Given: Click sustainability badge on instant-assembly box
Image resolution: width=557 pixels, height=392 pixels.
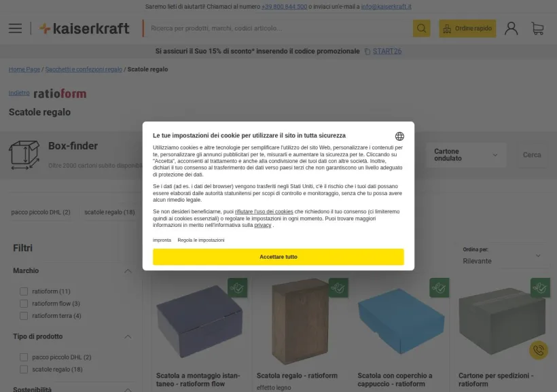Looking at the screenshot, I should [x=237, y=287].
